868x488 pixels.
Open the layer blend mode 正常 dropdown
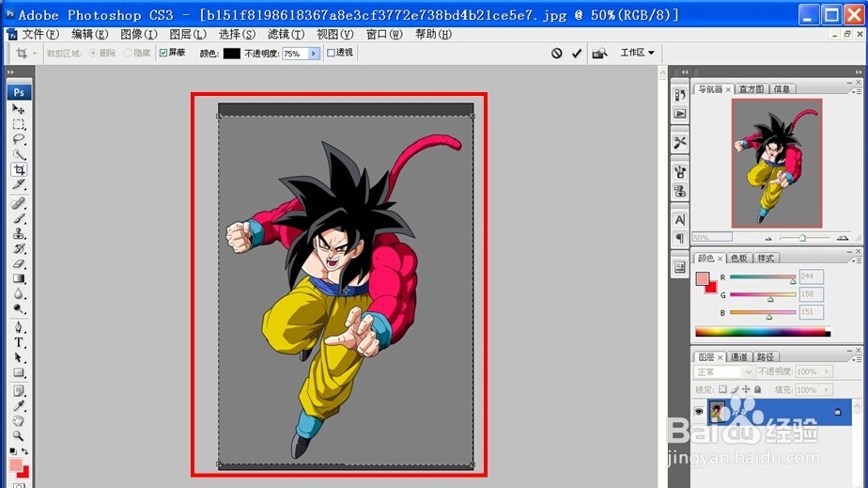pos(723,371)
